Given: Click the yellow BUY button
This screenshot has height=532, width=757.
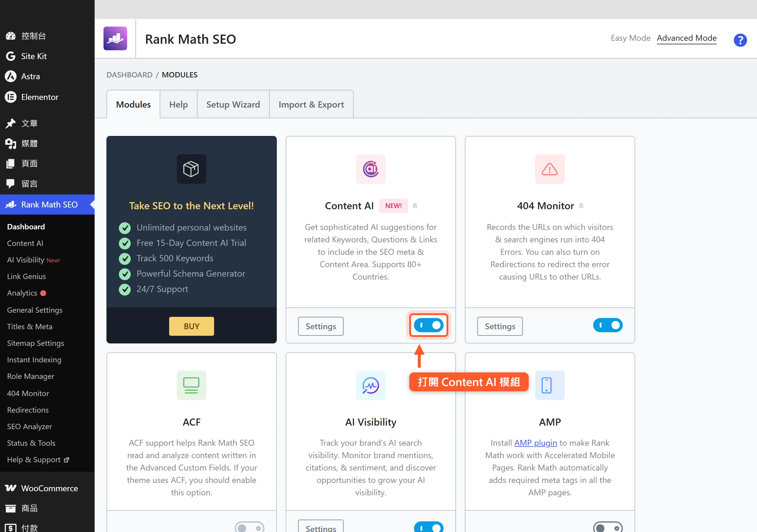Looking at the screenshot, I should [x=192, y=326].
